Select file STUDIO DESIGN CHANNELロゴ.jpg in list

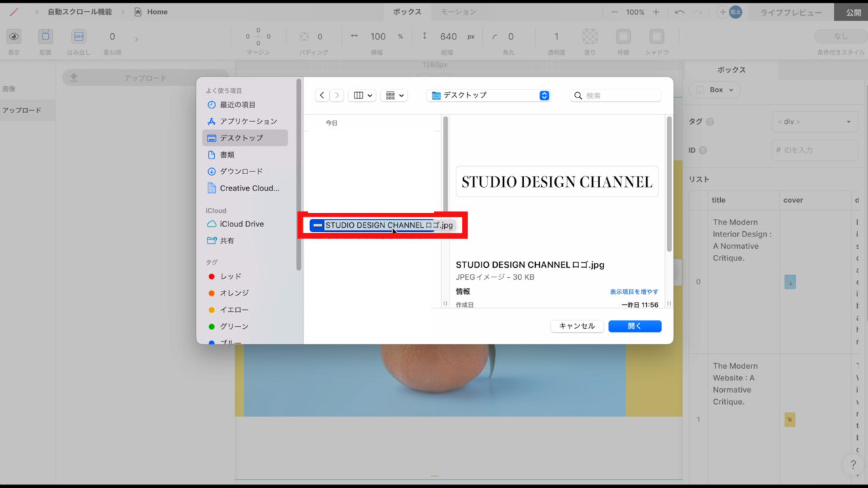(382, 225)
